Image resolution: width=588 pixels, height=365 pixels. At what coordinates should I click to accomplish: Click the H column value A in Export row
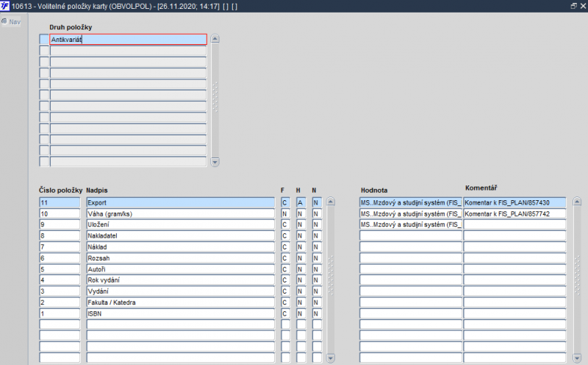click(x=301, y=202)
